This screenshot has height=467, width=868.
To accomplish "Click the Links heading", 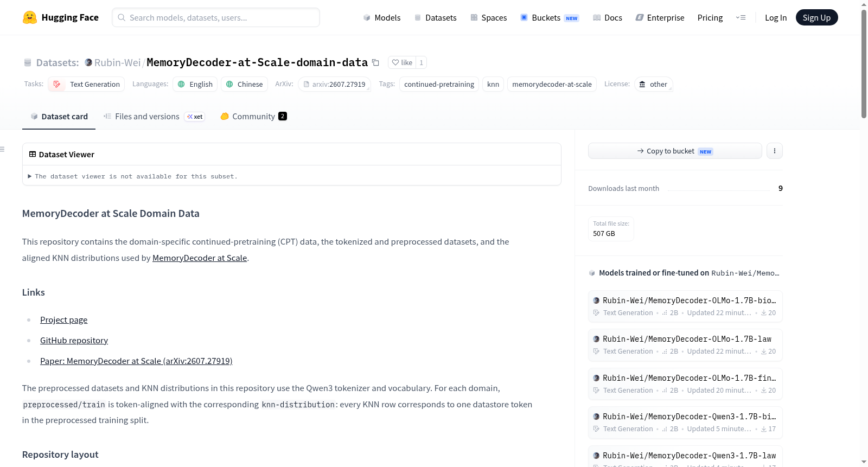I will tap(34, 292).
